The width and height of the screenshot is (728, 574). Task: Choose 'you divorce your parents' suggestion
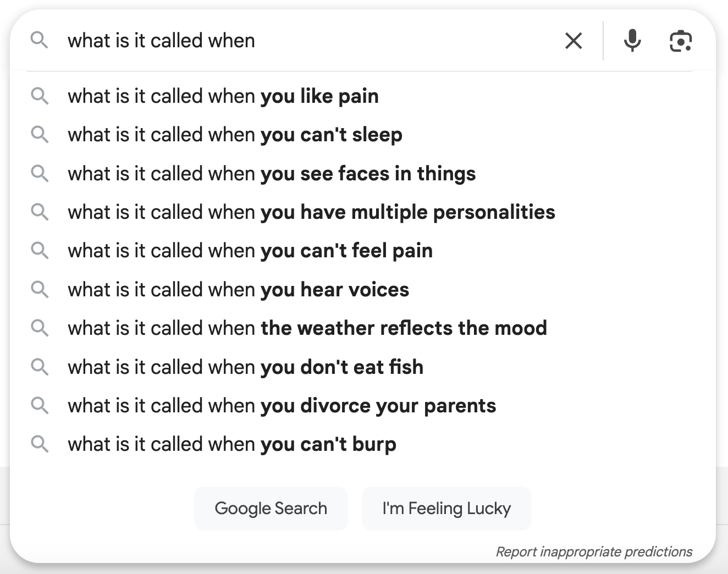(x=363, y=405)
